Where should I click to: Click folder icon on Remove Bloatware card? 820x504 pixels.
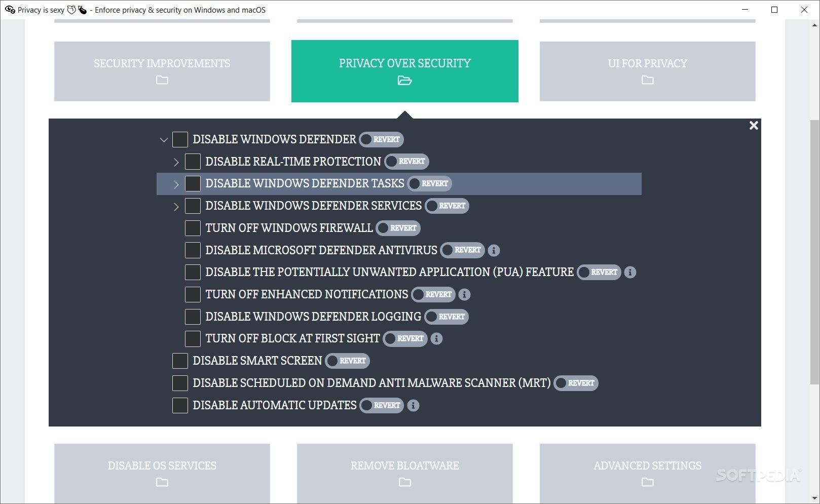point(405,482)
